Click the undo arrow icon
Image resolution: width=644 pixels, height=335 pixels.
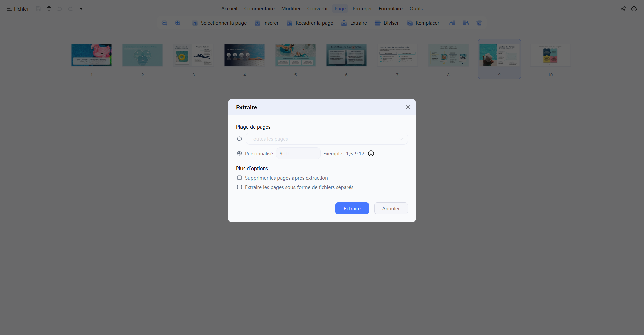[x=60, y=9]
